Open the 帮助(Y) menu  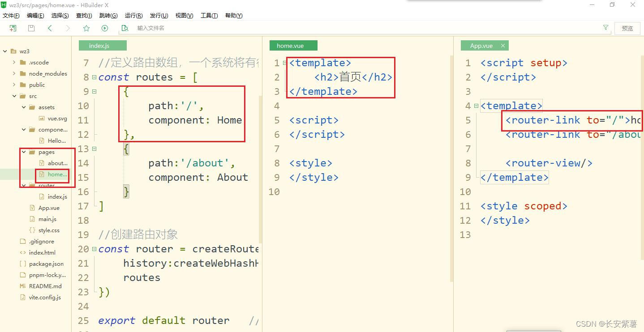point(234,15)
